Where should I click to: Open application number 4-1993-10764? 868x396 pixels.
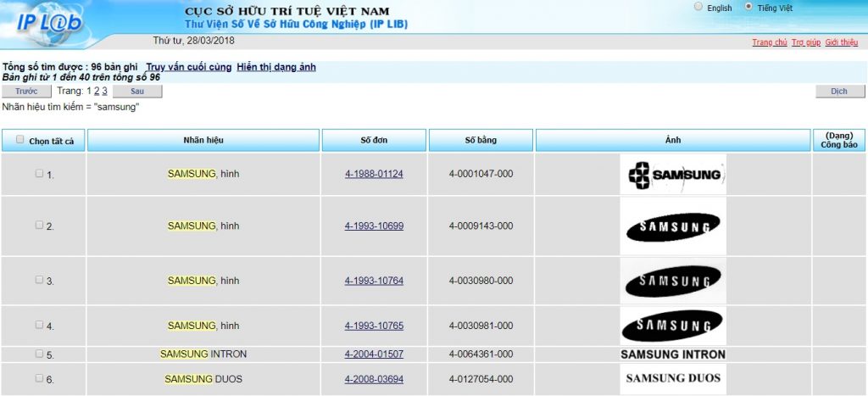pyautogui.click(x=374, y=281)
